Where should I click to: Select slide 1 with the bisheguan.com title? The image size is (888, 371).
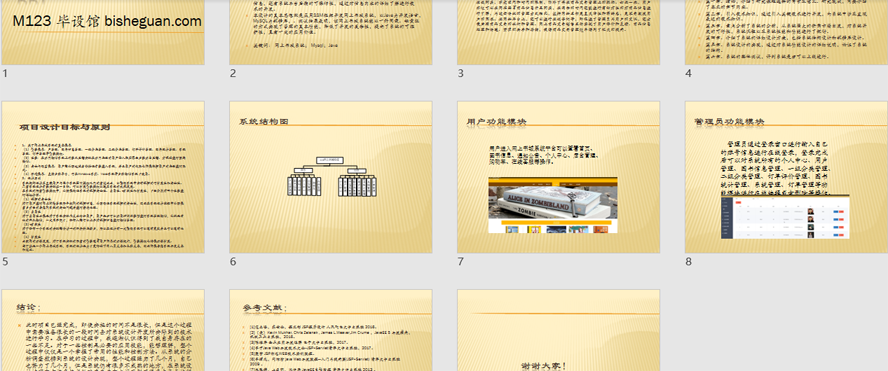(x=103, y=32)
